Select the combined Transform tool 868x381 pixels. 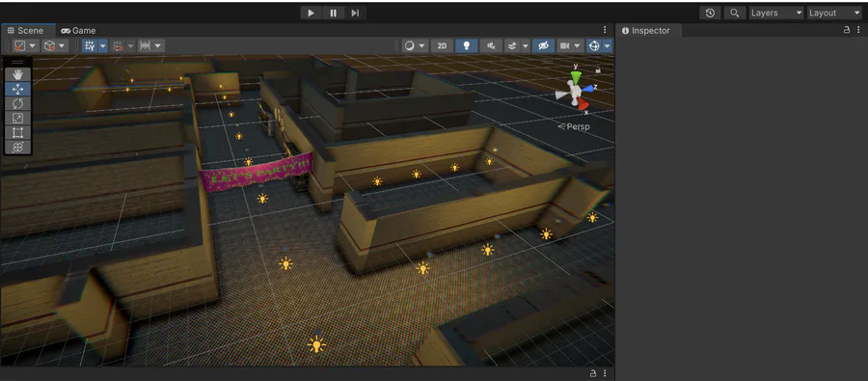[x=17, y=147]
